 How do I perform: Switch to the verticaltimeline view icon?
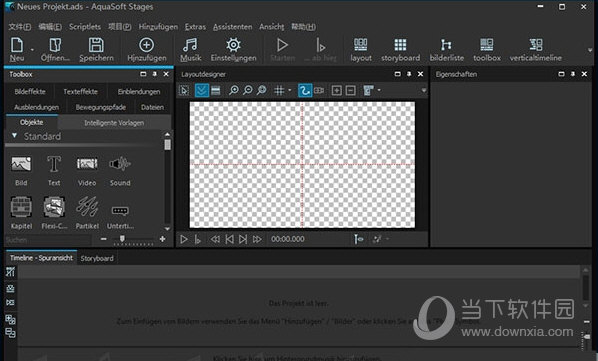535,45
